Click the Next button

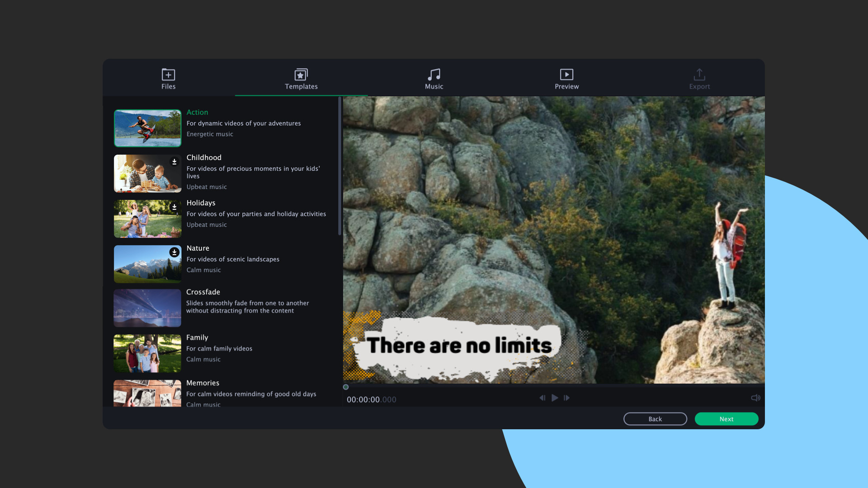pyautogui.click(x=726, y=419)
